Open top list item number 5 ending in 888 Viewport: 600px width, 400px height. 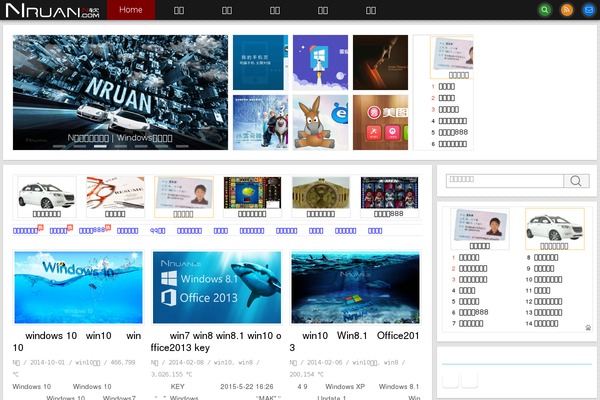[453, 132]
